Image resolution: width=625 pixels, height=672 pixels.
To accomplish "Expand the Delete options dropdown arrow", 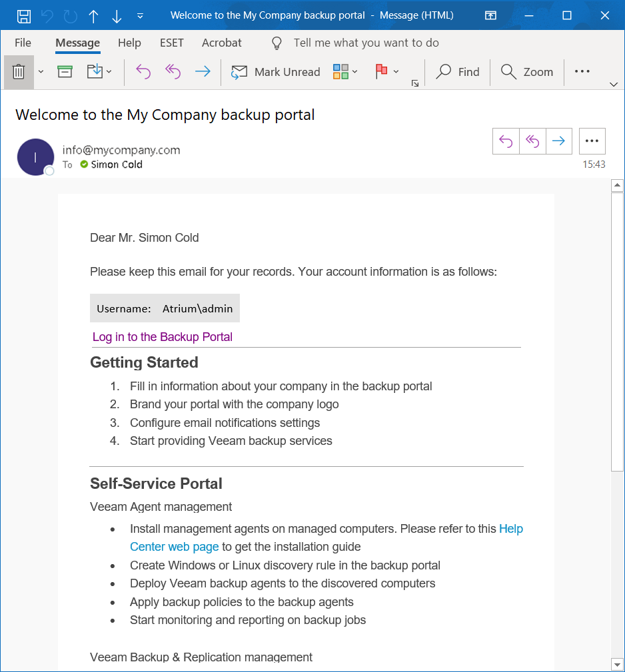I will point(41,71).
